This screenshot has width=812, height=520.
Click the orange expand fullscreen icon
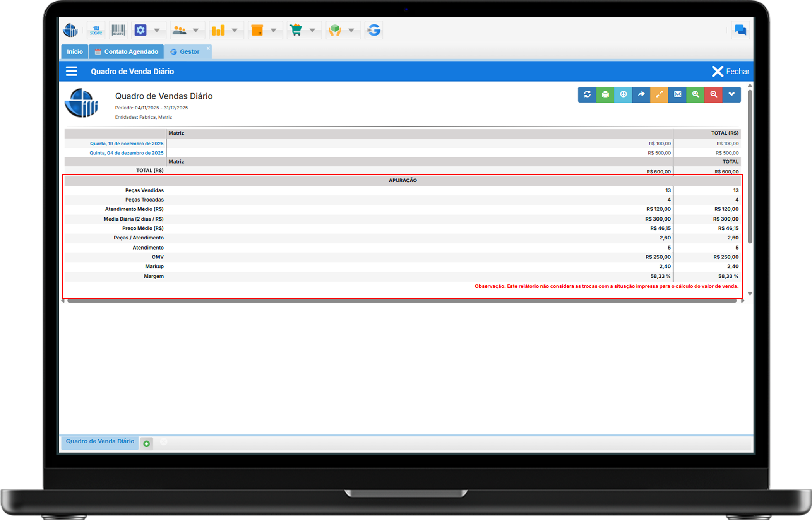point(659,94)
